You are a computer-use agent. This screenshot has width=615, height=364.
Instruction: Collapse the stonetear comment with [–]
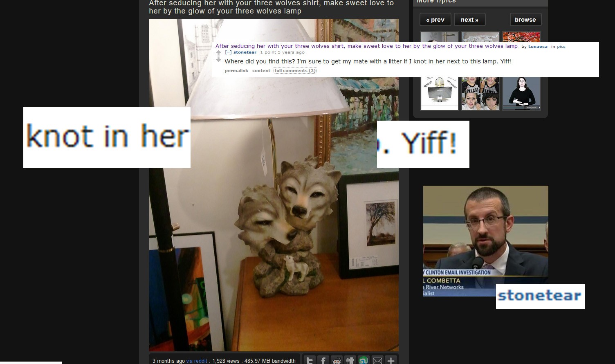click(x=228, y=52)
